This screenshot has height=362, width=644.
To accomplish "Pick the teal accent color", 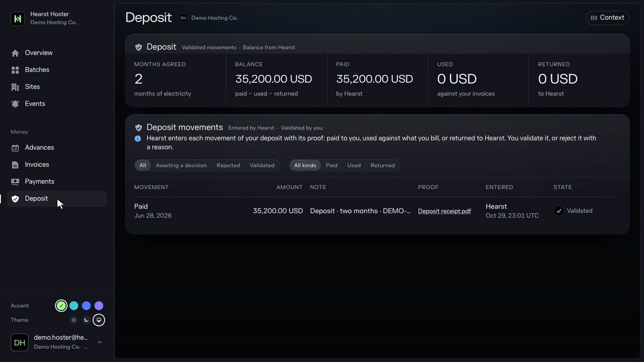I will click(x=74, y=306).
